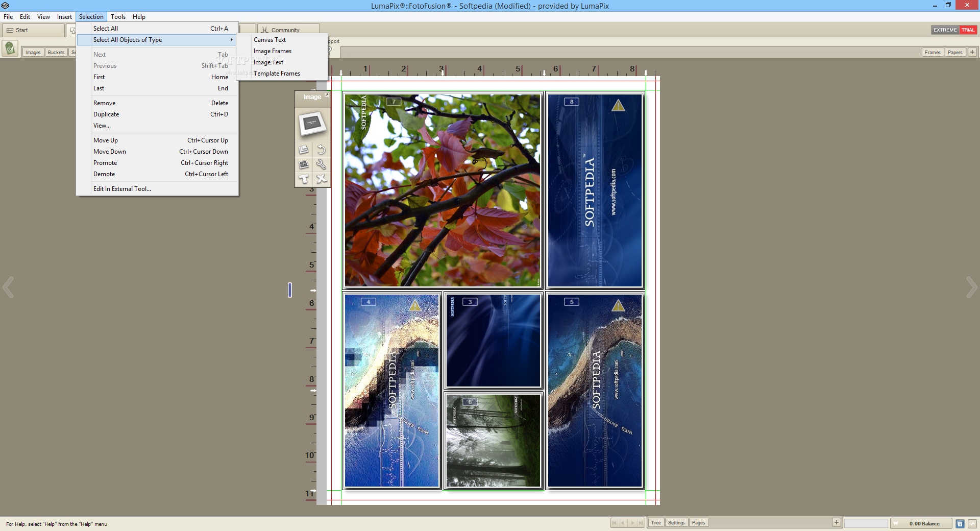The width and height of the screenshot is (980, 531).
Task: Click the plus button beside Papers tab
Action: (972, 52)
